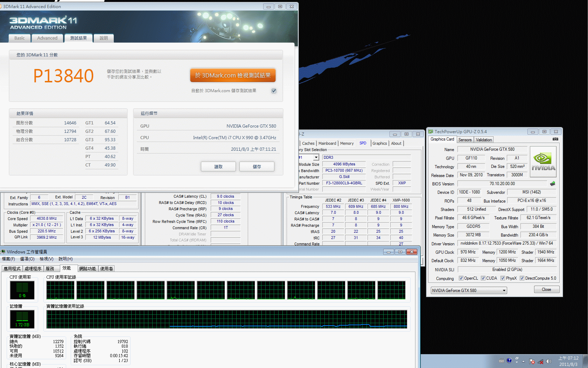
Task: Toggle the CUDA checkbox in GPU-Z
Action: tap(483, 278)
